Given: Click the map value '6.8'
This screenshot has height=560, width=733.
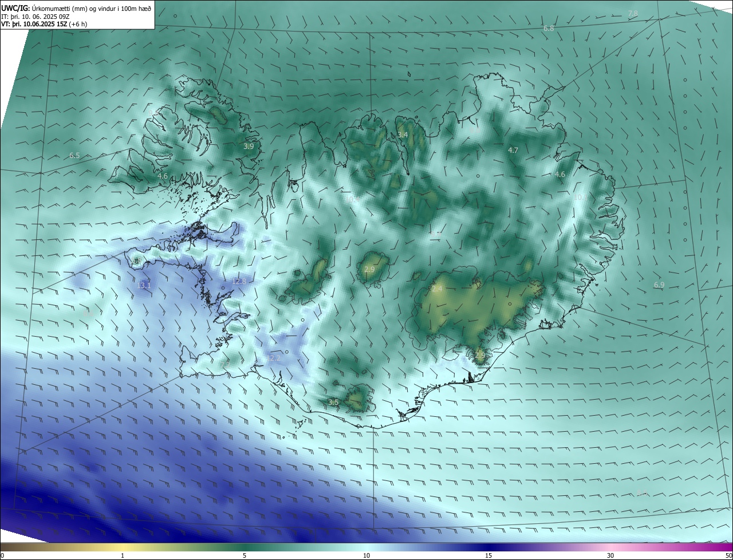Looking at the screenshot, I should click(x=549, y=28).
